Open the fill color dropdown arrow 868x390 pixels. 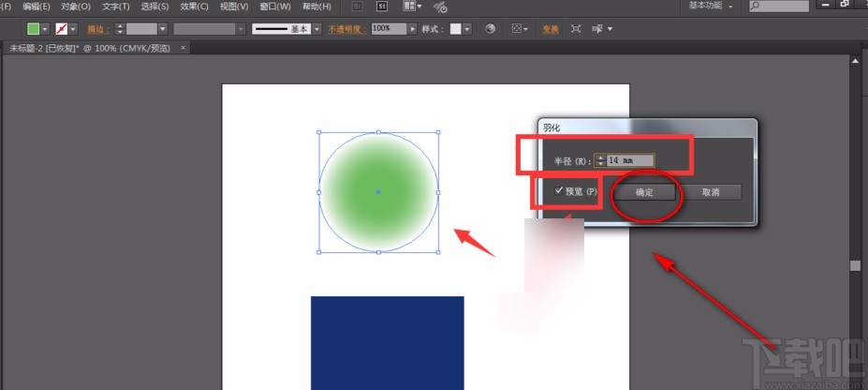44,29
